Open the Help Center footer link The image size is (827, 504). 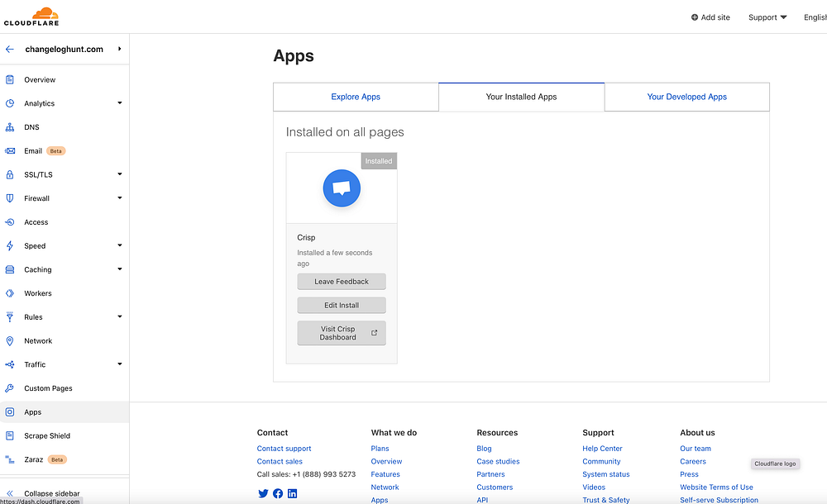pos(602,449)
